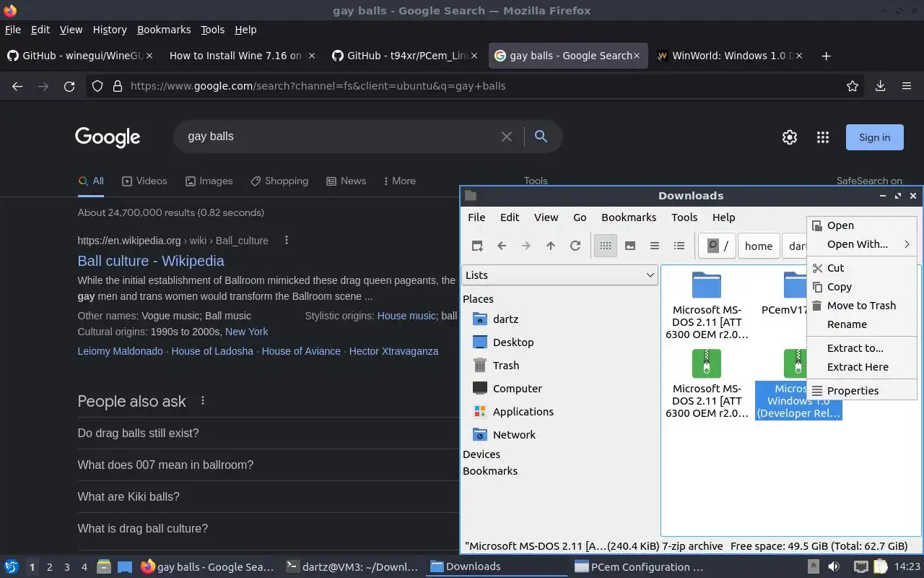Choose Properties from the context menu
This screenshot has width=924, height=578.
(862, 390)
